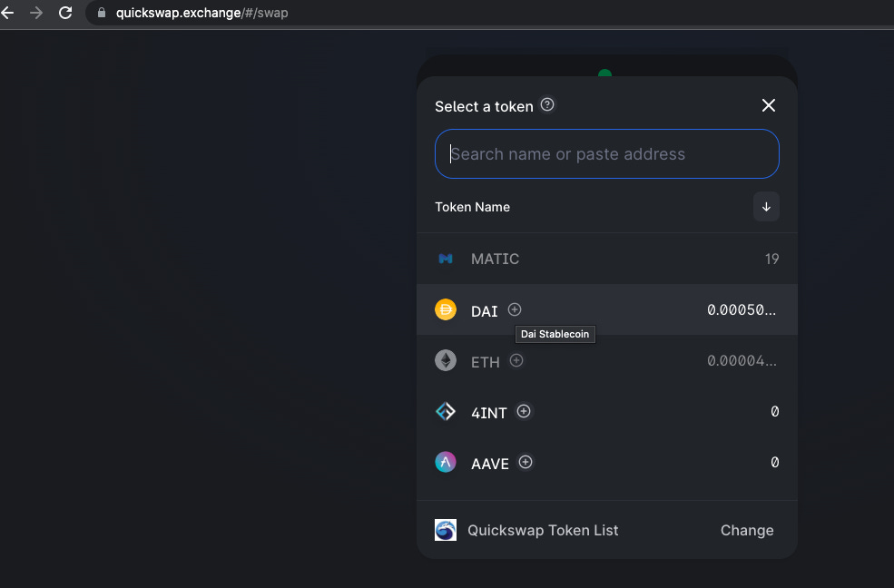Click the browser reload button
This screenshot has height=588, width=894.
[x=64, y=13]
